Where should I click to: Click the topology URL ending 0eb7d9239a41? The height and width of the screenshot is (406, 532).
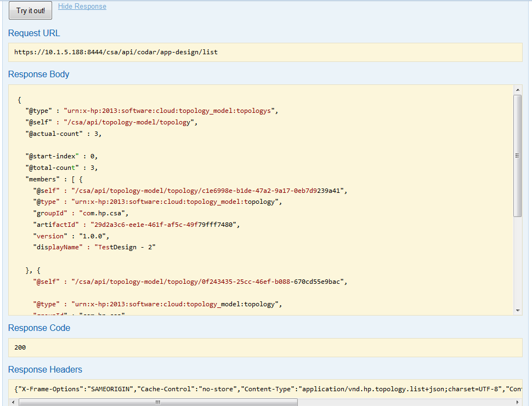(x=209, y=191)
